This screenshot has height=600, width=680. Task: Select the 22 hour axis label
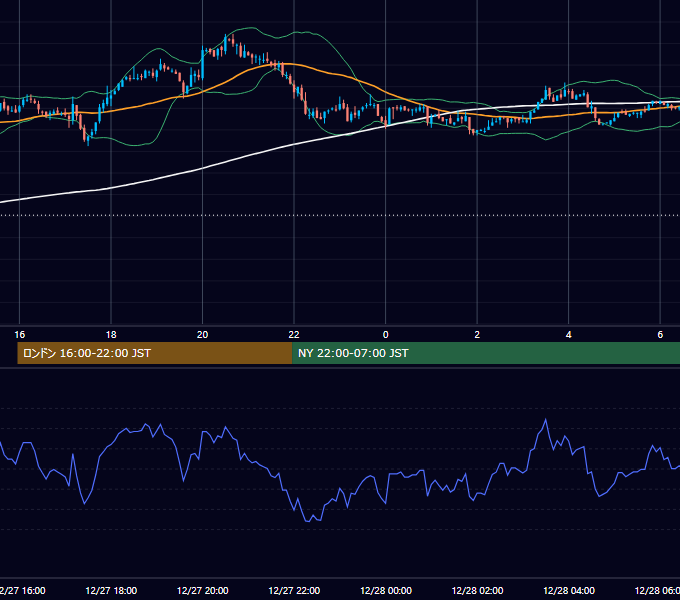(x=294, y=335)
